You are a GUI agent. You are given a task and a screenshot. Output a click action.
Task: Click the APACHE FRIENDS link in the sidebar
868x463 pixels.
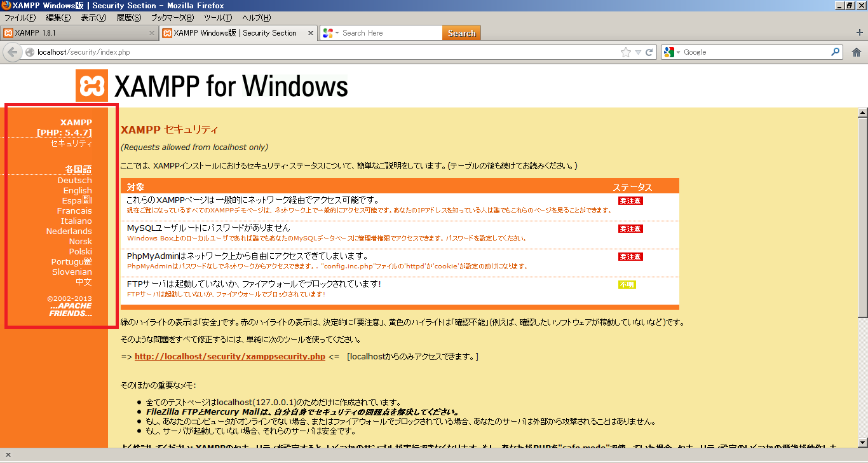point(71,310)
